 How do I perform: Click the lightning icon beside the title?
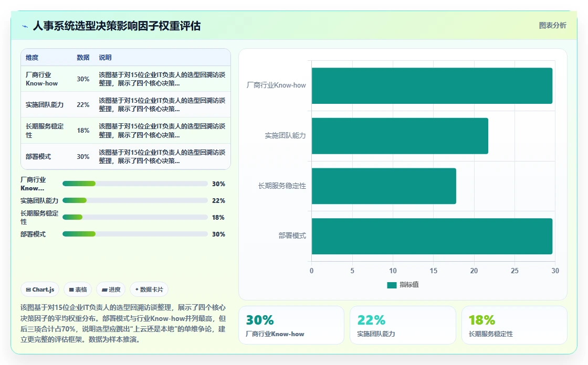[25, 26]
